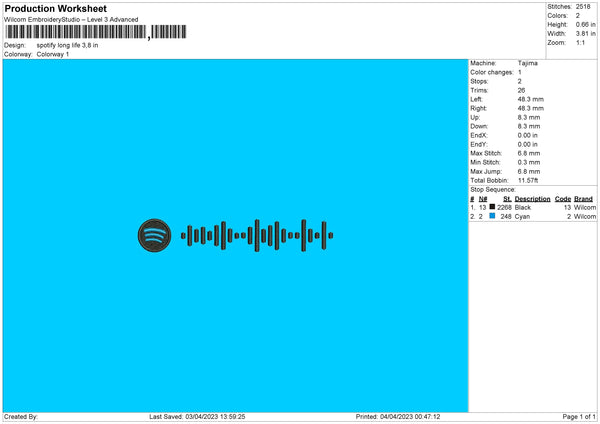Image resolution: width=600 pixels, height=424 pixels.
Task: Click design name "spotify long life 3,8 in"
Action: coord(67,45)
